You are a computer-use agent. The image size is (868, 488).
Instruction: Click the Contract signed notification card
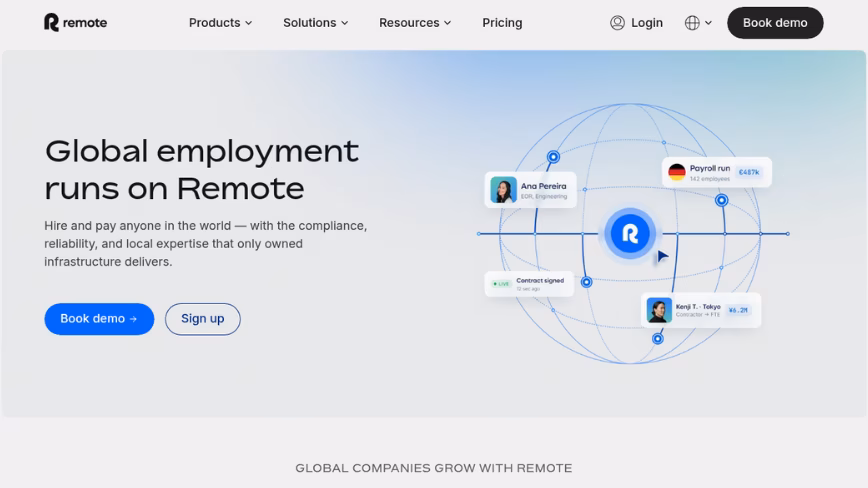tap(529, 284)
